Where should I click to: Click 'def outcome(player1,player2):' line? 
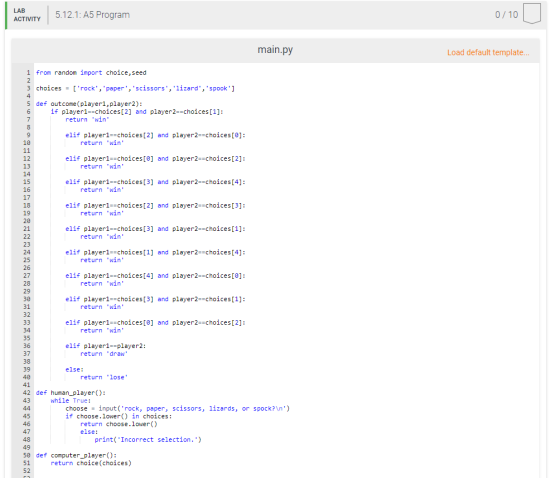click(x=89, y=104)
